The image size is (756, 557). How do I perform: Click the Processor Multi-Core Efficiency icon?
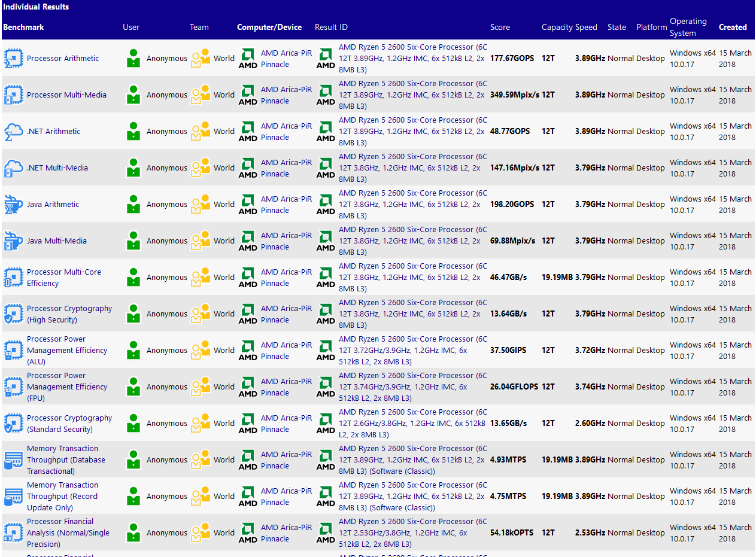coord(13,278)
